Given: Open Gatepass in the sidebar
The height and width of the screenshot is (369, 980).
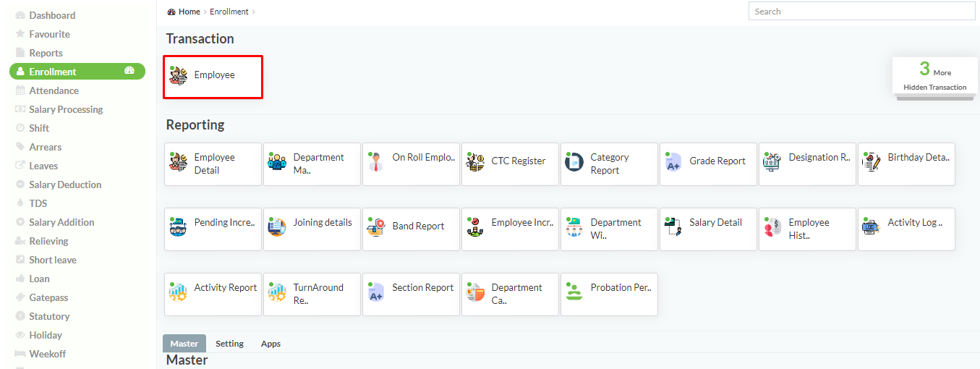Looking at the screenshot, I should 49,297.
